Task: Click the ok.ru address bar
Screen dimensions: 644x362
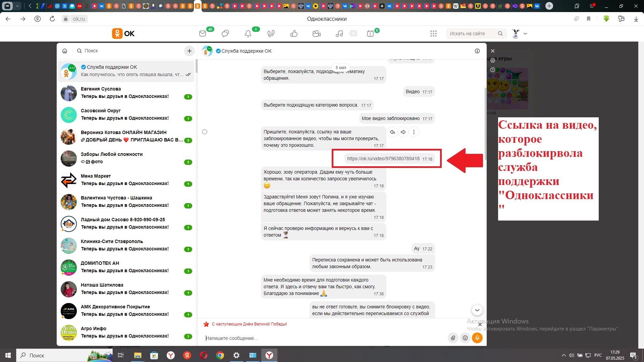Action: 79,19
